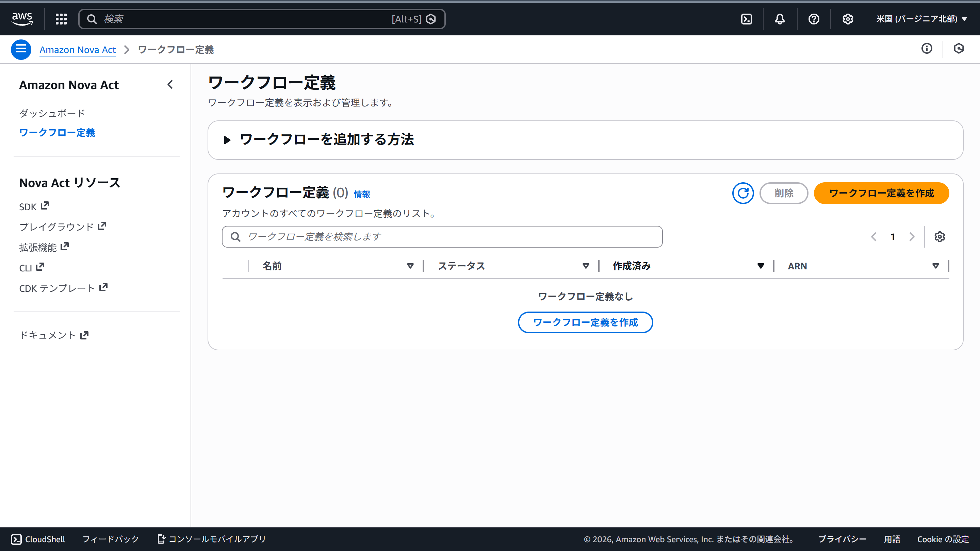Collapse the Amazon Nova Act side panel
The image size is (980, 551).
pyautogui.click(x=170, y=84)
